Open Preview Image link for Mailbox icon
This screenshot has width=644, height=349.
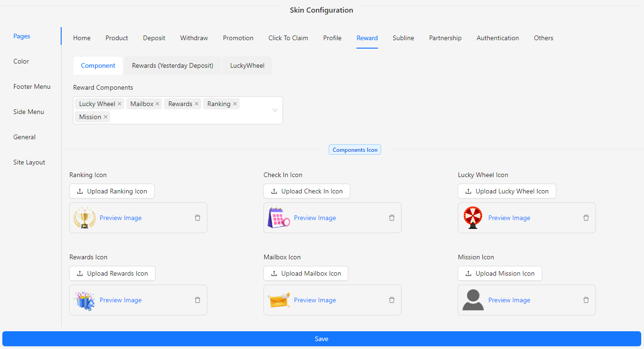tap(315, 300)
